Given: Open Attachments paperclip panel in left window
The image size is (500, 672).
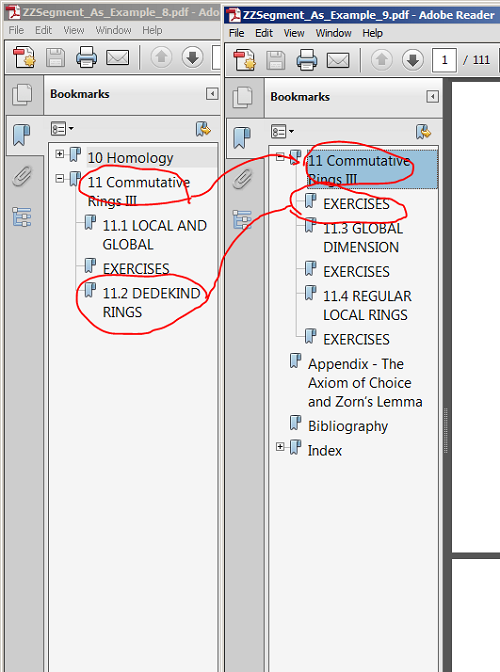Looking at the screenshot, I should point(22,176).
